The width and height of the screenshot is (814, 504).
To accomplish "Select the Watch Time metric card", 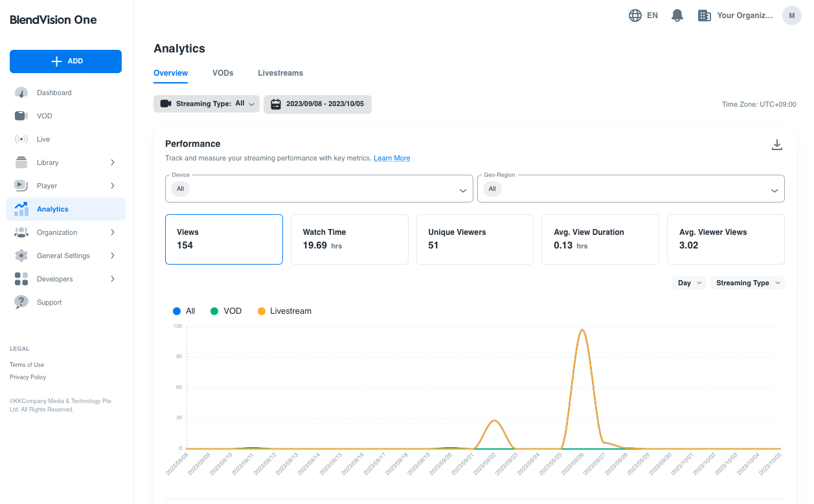I will [x=349, y=239].
